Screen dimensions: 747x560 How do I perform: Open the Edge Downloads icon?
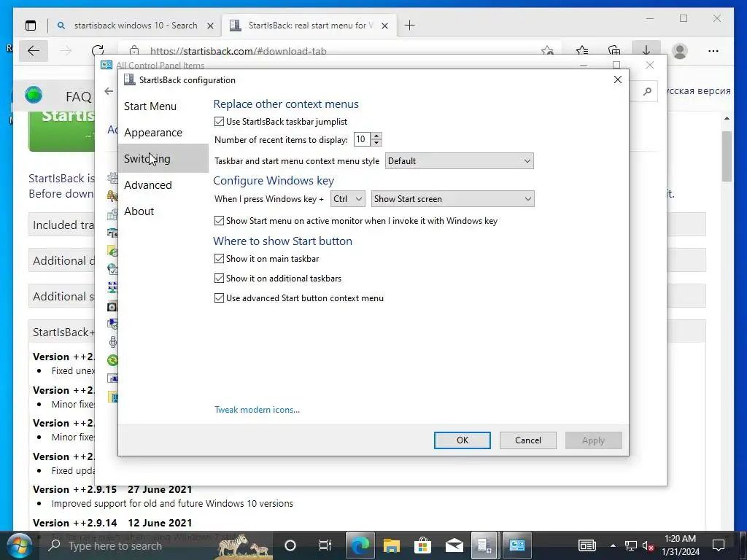coord(646,50)
